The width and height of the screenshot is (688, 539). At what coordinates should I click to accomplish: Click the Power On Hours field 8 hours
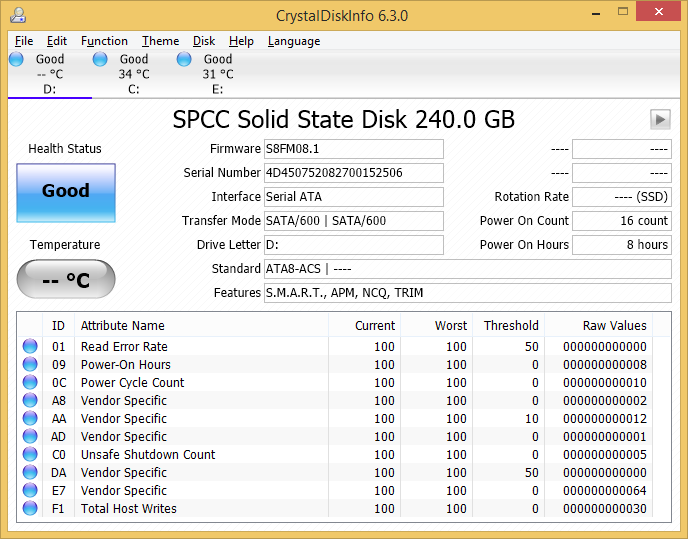click(x=622, y=244)
